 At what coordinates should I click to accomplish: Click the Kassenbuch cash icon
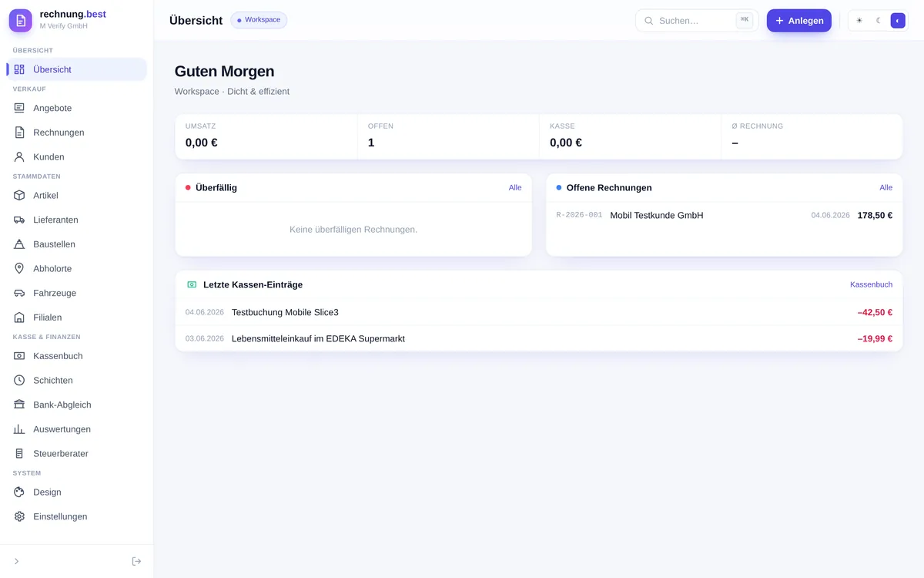pyautogui.click(x=19, y=356)
